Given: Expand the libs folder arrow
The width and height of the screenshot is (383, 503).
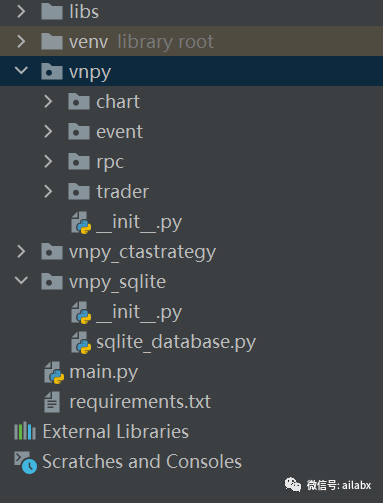Looking at the screenshot, I should click(21, 11).
